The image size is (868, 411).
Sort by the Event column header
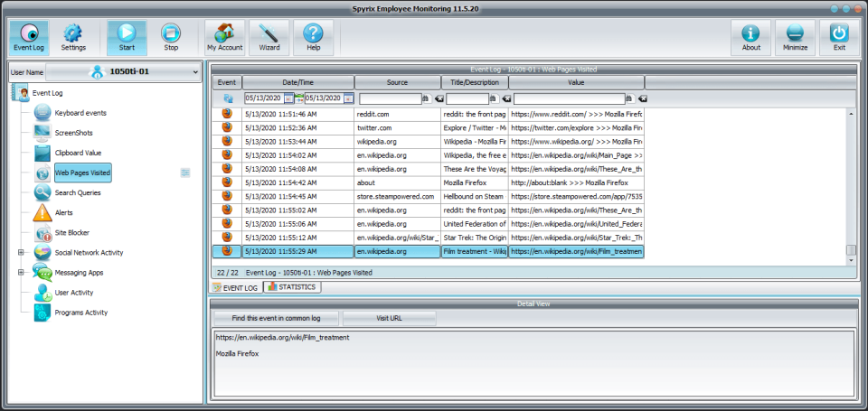point(227,82)
